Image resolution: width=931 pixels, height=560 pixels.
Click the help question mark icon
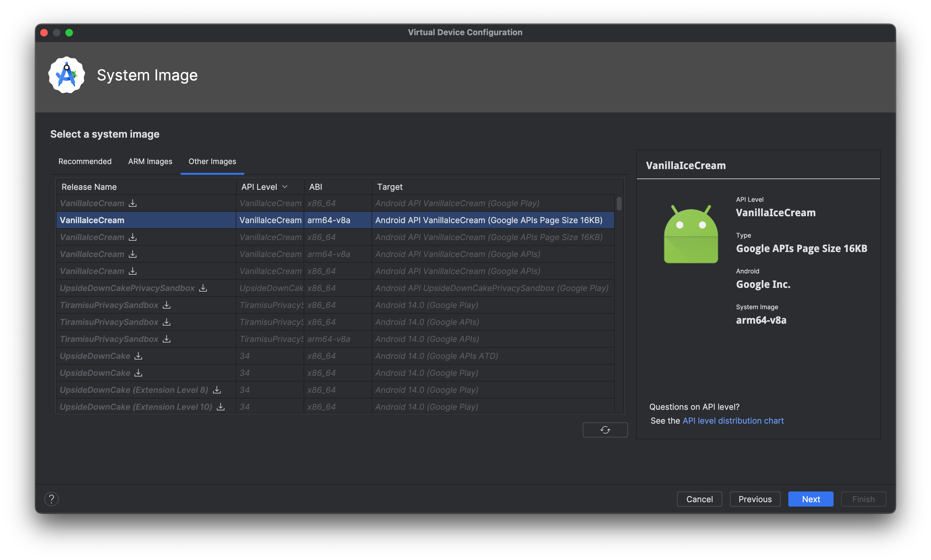click(x=51, y=499)
